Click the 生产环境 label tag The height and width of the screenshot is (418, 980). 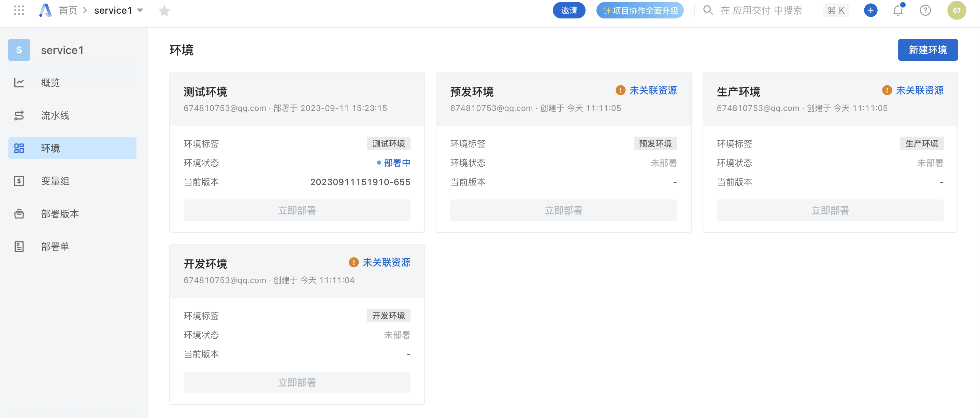click(x=922, y=143)
